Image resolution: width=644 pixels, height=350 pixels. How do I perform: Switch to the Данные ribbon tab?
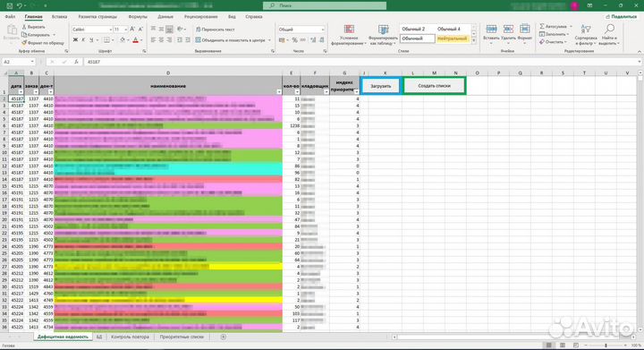pos(165,17)
